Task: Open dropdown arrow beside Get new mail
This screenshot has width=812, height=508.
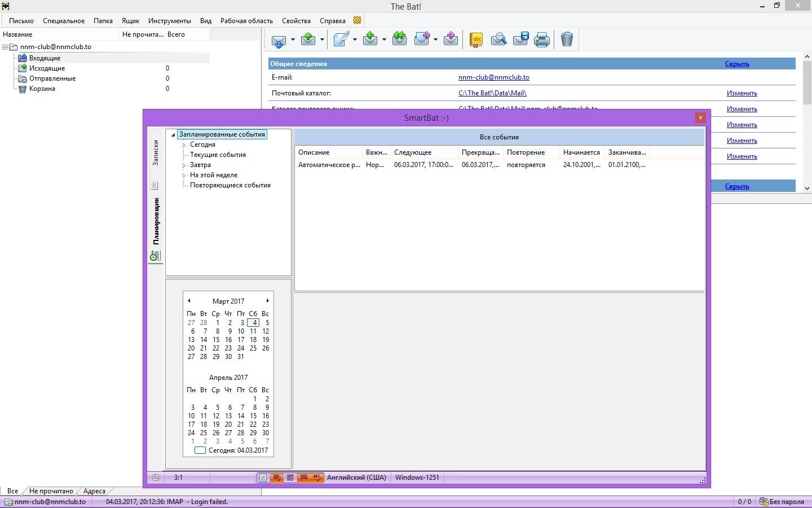Action: [292, 40]
